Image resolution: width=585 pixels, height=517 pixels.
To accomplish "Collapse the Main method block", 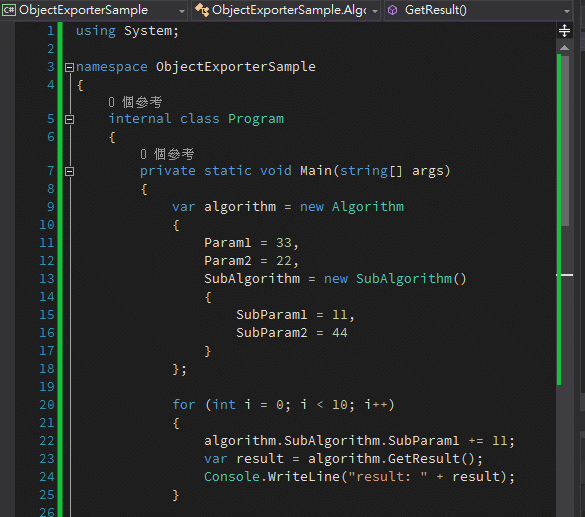I will tap(69, 172).
